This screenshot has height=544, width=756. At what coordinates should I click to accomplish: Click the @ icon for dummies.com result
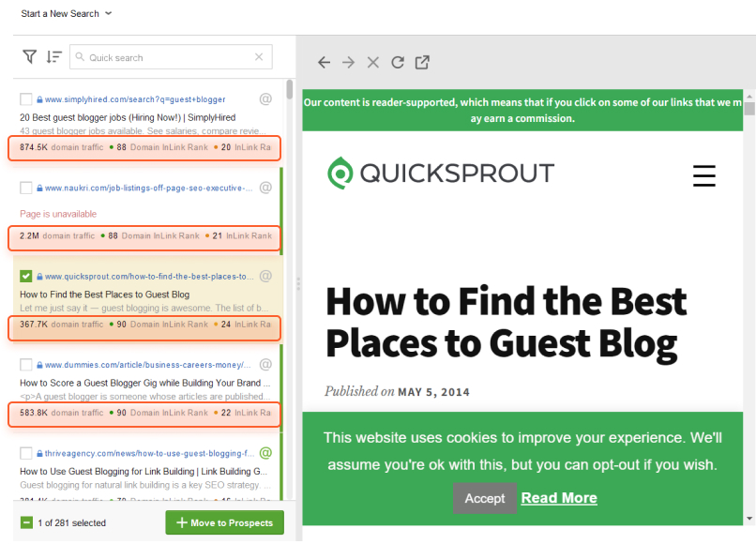(x=265, y=364)
